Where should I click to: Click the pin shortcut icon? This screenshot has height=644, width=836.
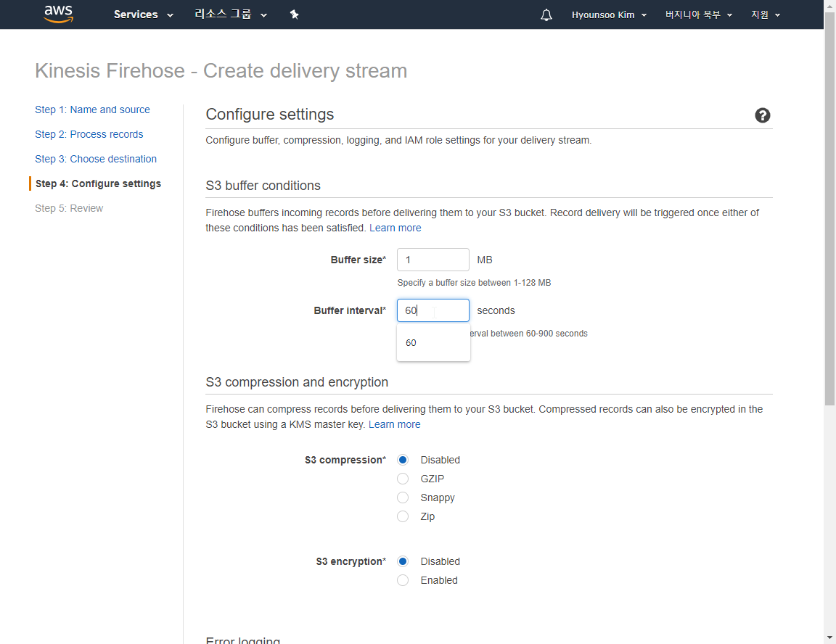click(295, 15)
